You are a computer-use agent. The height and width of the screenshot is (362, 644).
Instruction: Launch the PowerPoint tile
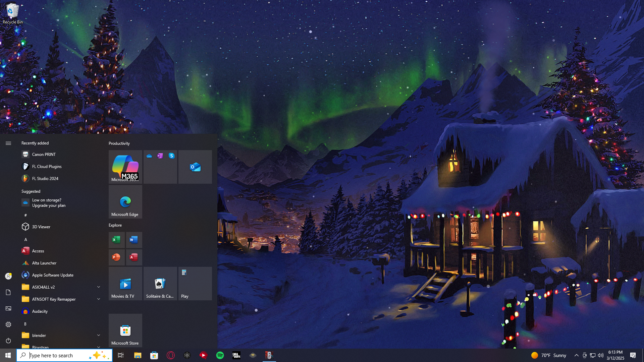pos(116,257)
